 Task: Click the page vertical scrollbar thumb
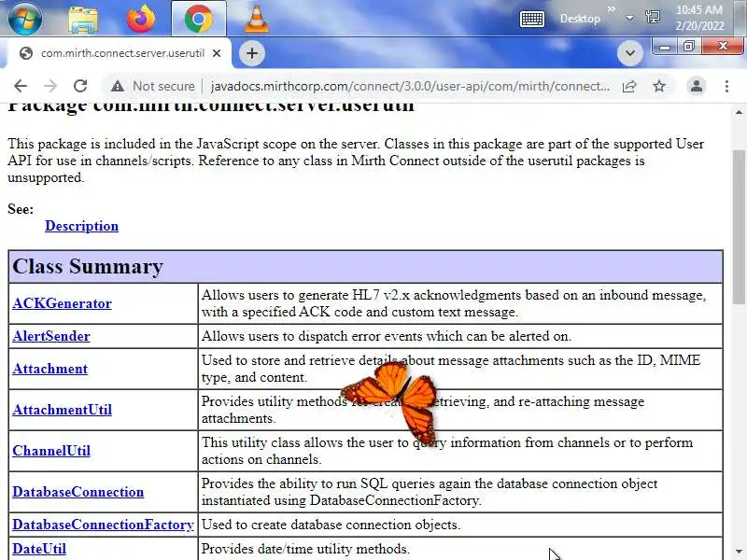(739, 227)
